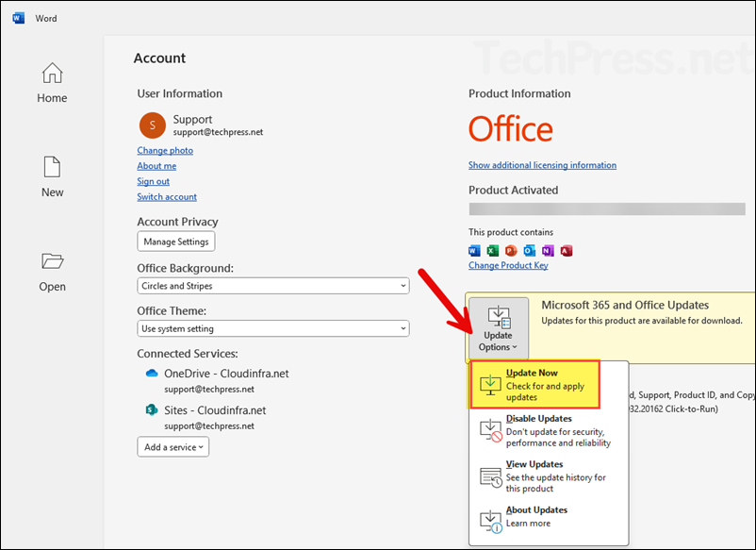Click the PowerPoint product icon
Image resolution: width=756 pixels, height=550 pixels.
pyautogui.click(x=511, y=250)
